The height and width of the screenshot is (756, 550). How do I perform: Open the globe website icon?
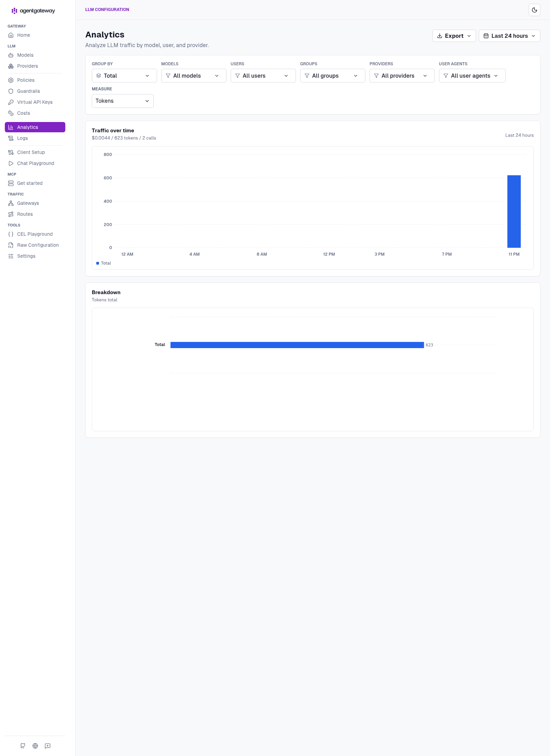(35, 746)
